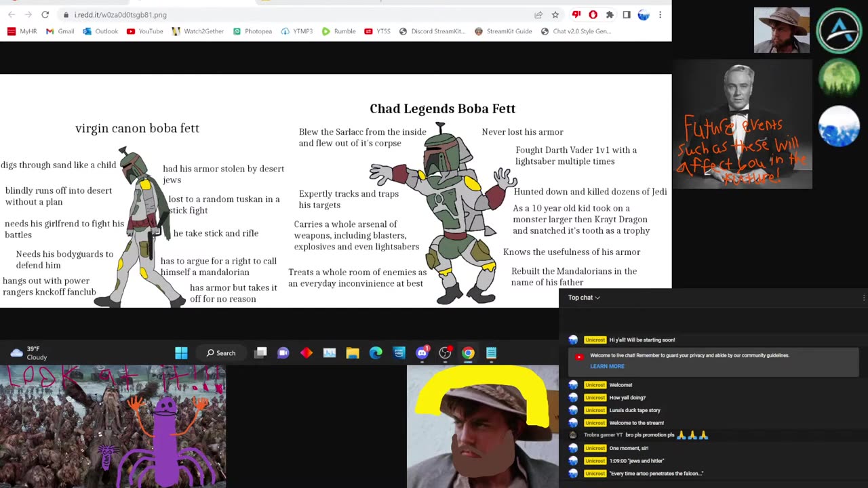Open the YTMP3 bookmark
This screenshot has height=488, width=868.
point(297,31)
